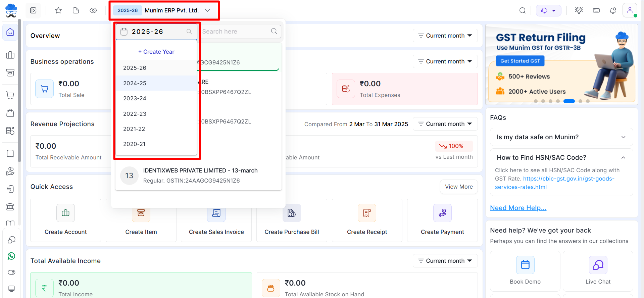Click Create Account quick access tile

tap(66, 220)
